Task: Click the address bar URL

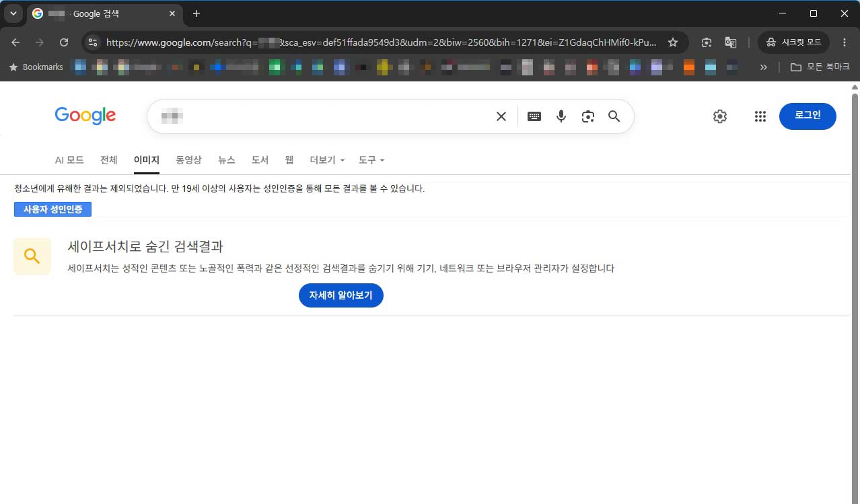Action: [x=382, y=42]
